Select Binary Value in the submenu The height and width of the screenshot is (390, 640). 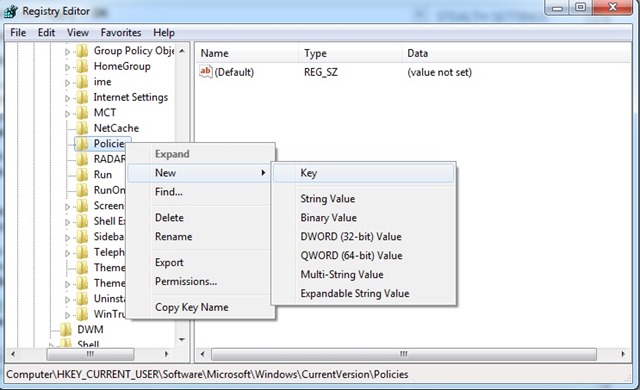[363, 218]
